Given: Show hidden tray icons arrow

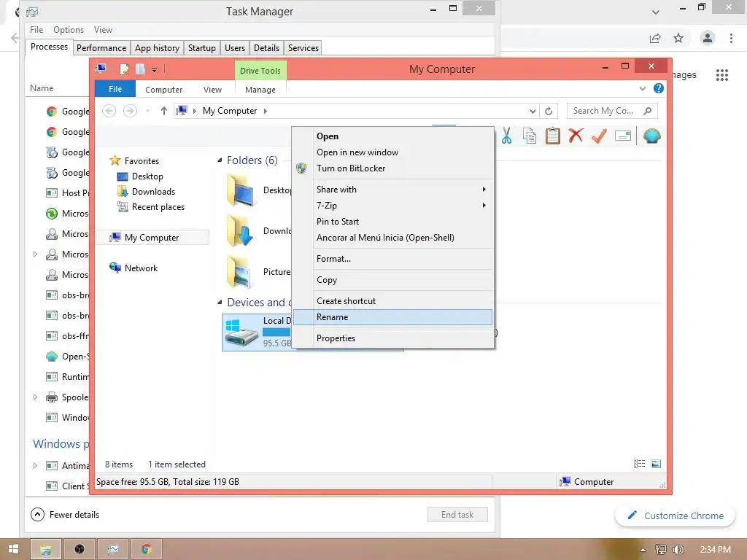Looking at the screenshot, I should pos(643,550).
